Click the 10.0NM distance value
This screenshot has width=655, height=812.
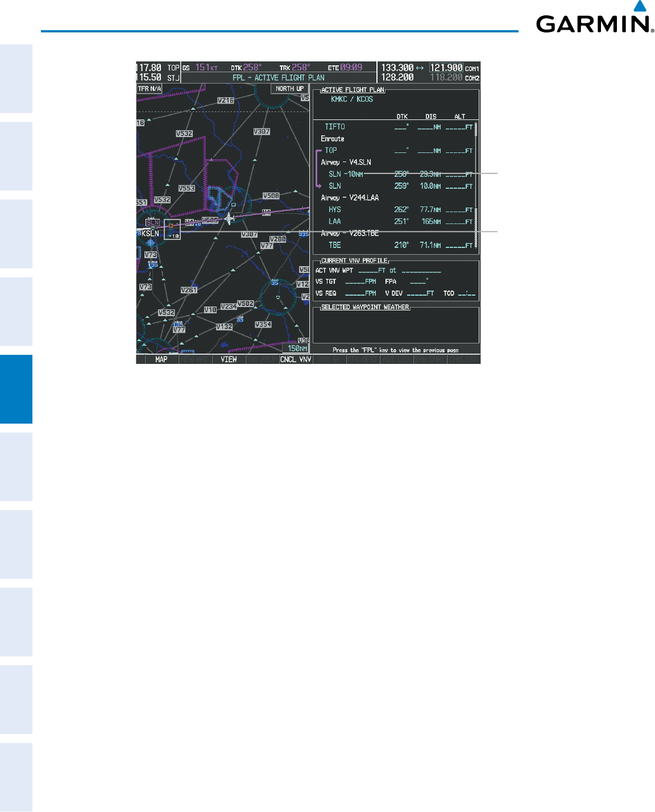[x=430, y=186]
